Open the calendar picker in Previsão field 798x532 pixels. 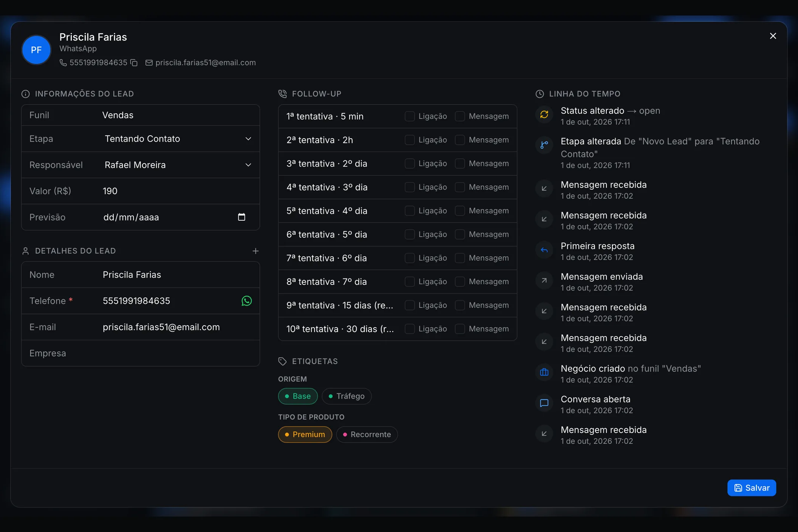[x=241, y=217]
